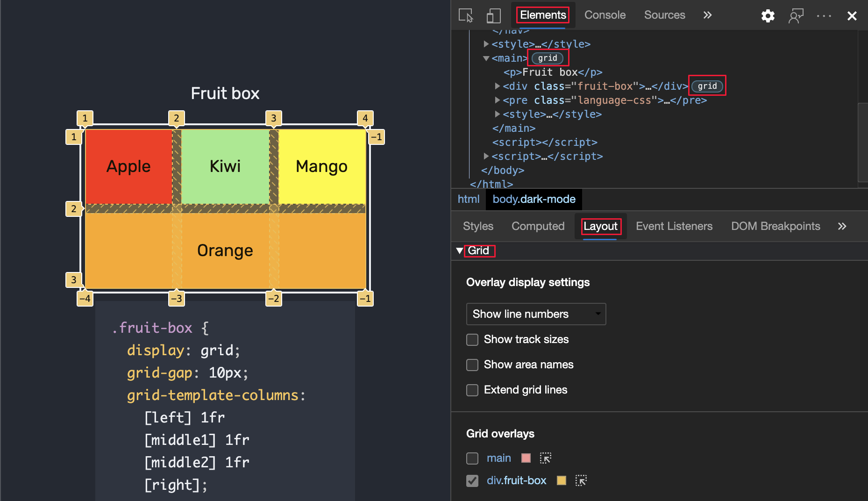Image resolution: width=868 pixels, height=501 pixels.
Task: Enable Show track sizes
Action: click(472, 340)
